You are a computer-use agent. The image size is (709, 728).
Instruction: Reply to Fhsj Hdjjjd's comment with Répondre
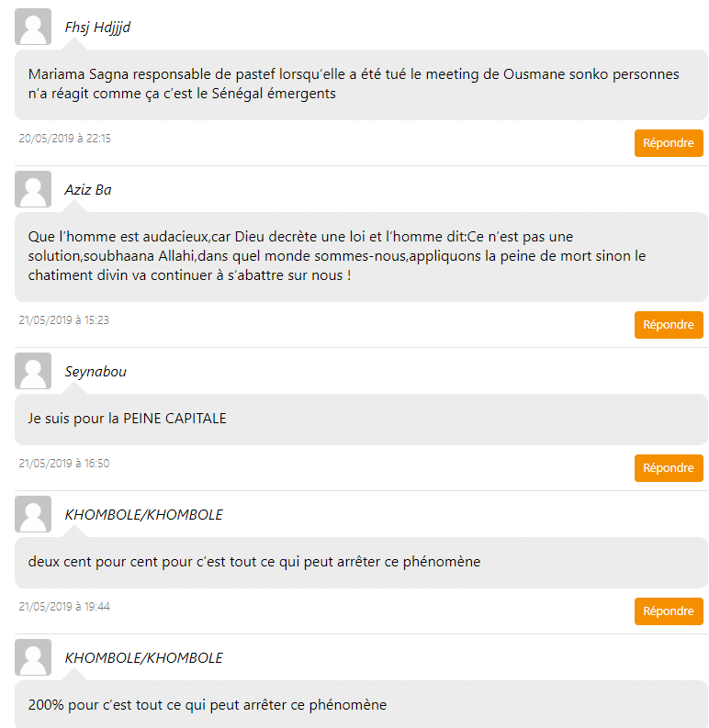[x=669, y=143]
